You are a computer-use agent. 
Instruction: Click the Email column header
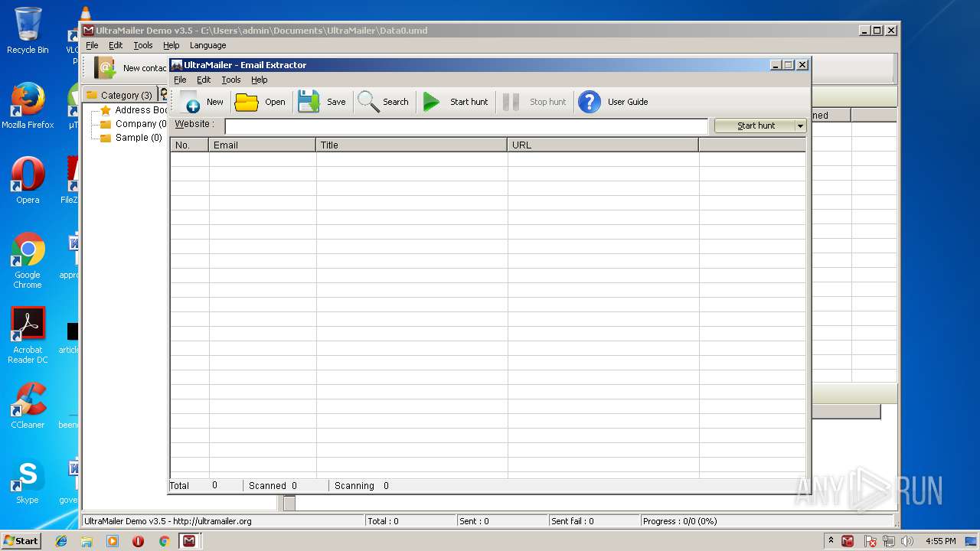(x=263, y=145)
